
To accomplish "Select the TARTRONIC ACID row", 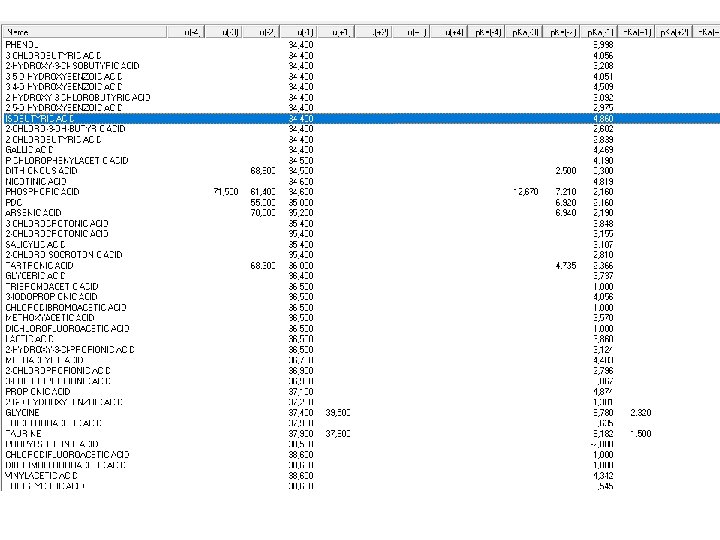I will (x=362, y=265).
